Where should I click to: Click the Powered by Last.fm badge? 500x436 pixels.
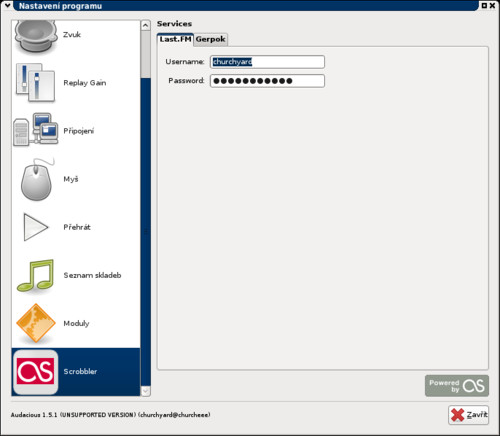click(x=457, y=386)
